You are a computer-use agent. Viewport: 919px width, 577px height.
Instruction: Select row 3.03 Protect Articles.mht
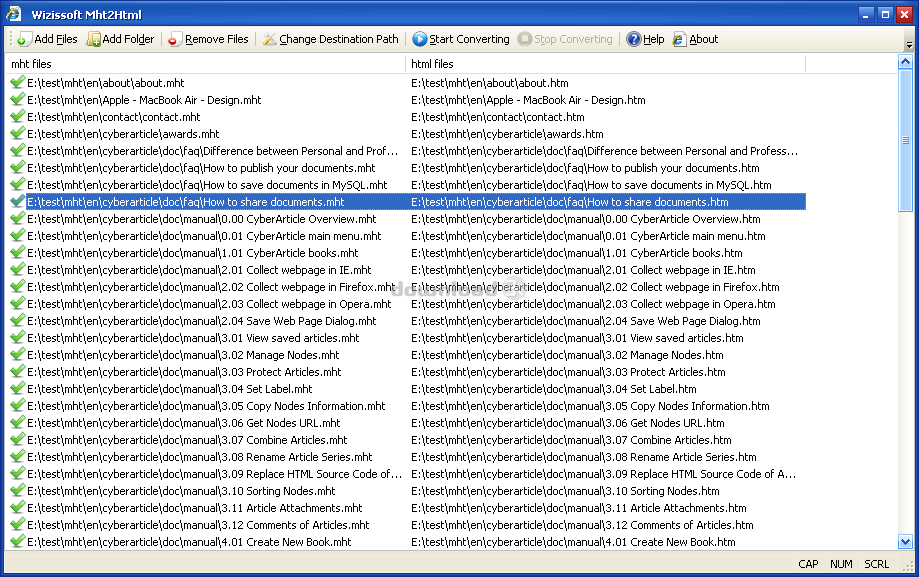point(407,372)
